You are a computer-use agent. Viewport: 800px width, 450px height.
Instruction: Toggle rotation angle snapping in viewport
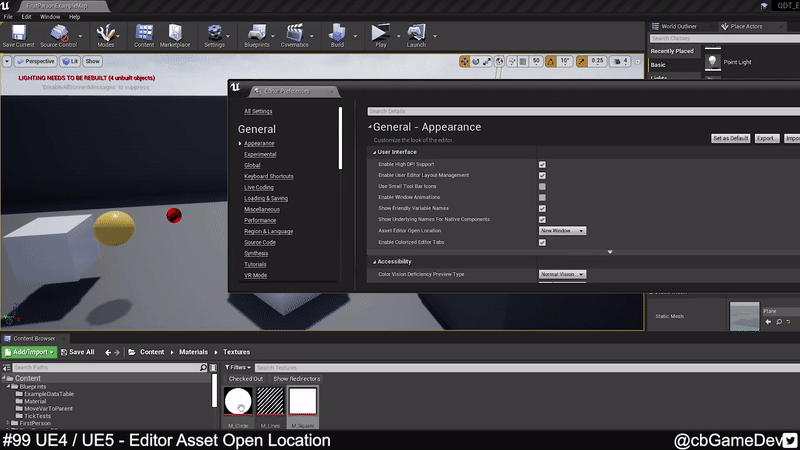pyautogui.click(x=551, y=61)
